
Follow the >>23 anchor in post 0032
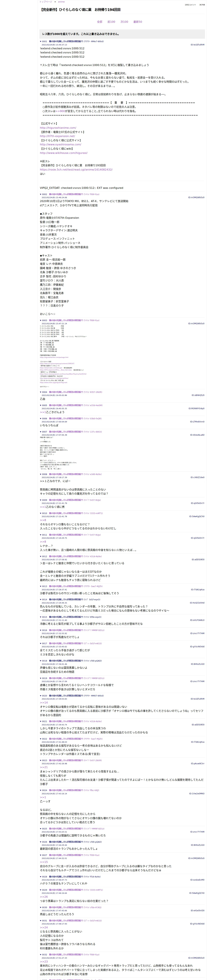44,961
